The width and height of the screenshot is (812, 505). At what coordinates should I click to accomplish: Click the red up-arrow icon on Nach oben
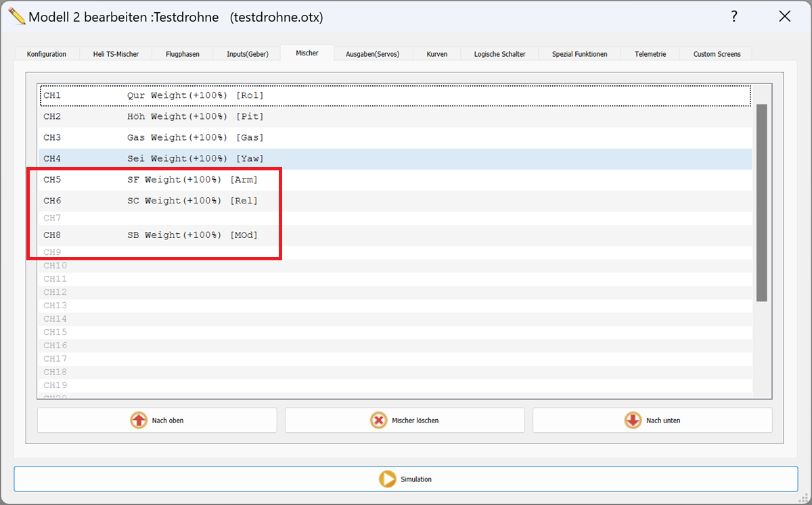pos(139,420)
